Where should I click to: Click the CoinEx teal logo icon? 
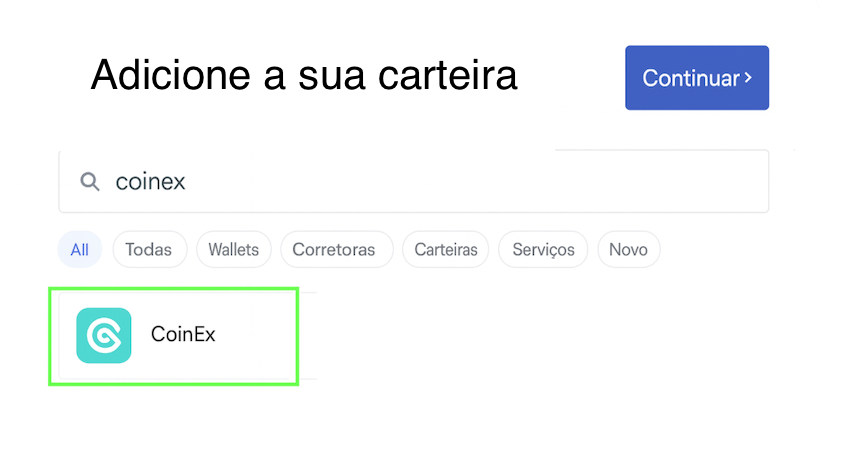[x=104, y=335]
